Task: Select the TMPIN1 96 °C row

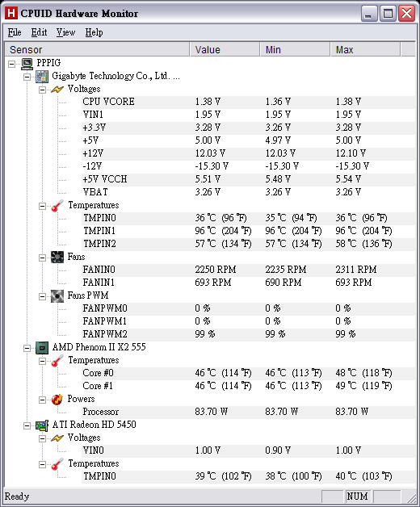Action: pos(248,231)
